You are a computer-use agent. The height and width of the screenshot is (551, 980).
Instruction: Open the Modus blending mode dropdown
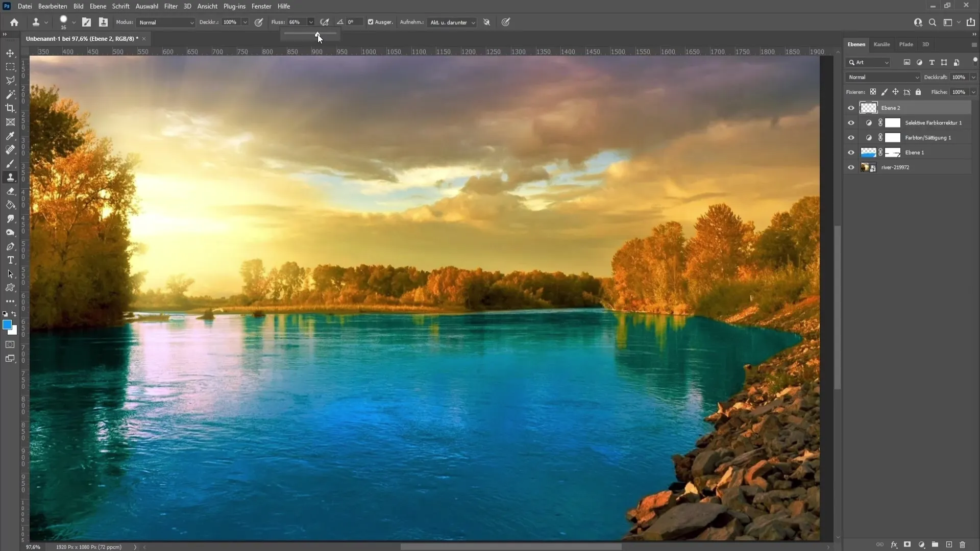point(165,22)
